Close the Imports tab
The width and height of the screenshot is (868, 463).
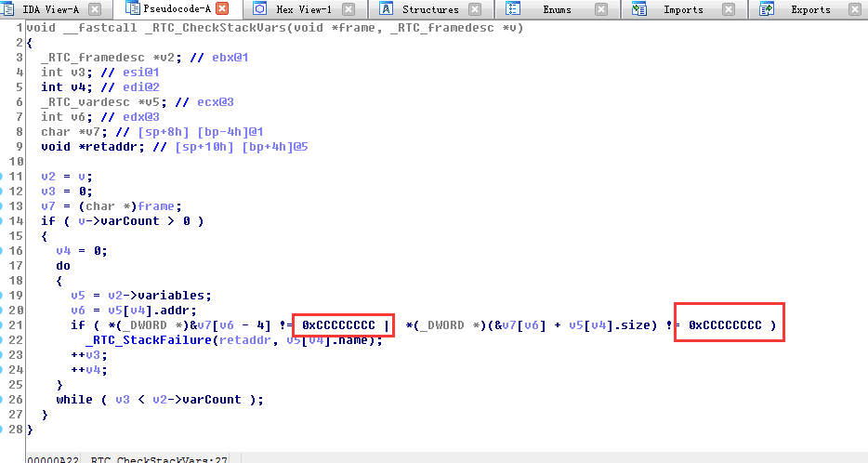coord(729,9)
